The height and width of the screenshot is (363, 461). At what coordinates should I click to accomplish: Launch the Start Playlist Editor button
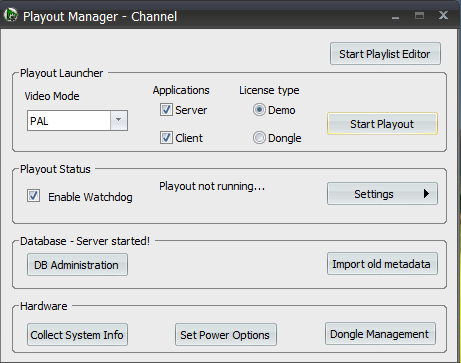tap(385, 54)
